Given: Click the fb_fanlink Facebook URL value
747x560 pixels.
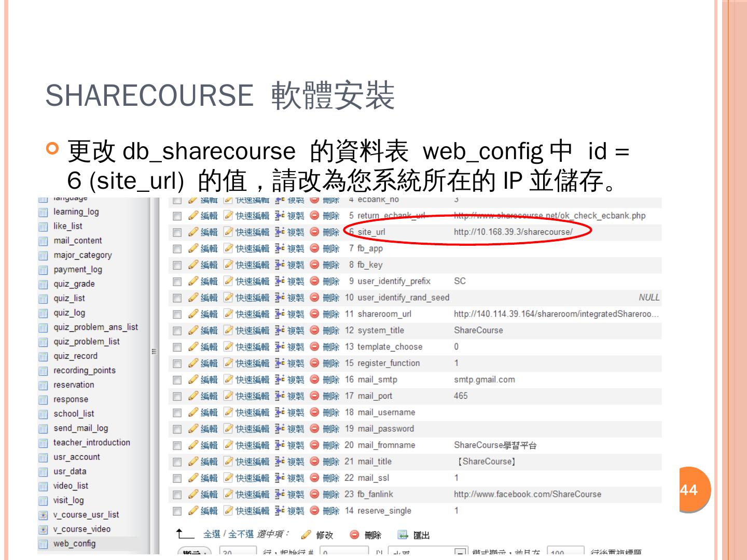Looking at the screenshot, I should (528, 494).
